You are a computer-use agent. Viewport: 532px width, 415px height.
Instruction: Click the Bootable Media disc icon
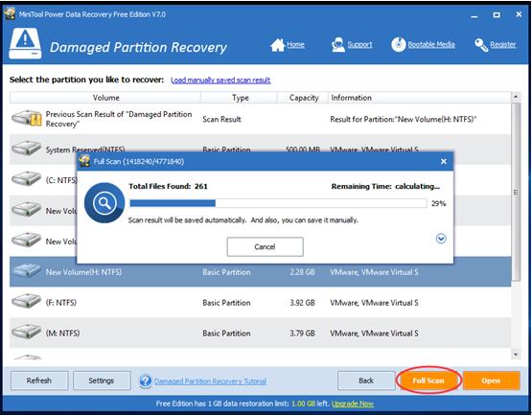point(399,44)
